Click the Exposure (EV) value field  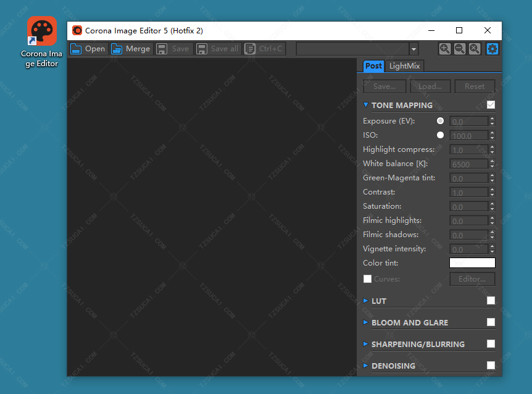pyautogui.click(x=469, y=122)
